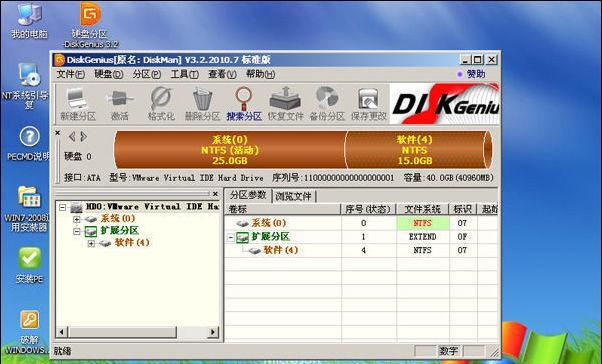This screenshot has height=364, width=602.
Task: Click the 搜索分区 (Search Partition) magnifier icon
Action: click(244, 104)
